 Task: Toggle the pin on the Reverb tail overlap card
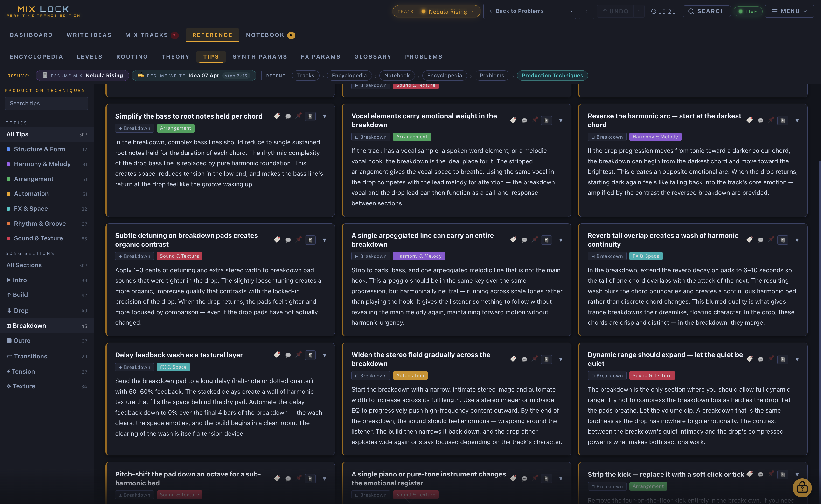(771, 239)
